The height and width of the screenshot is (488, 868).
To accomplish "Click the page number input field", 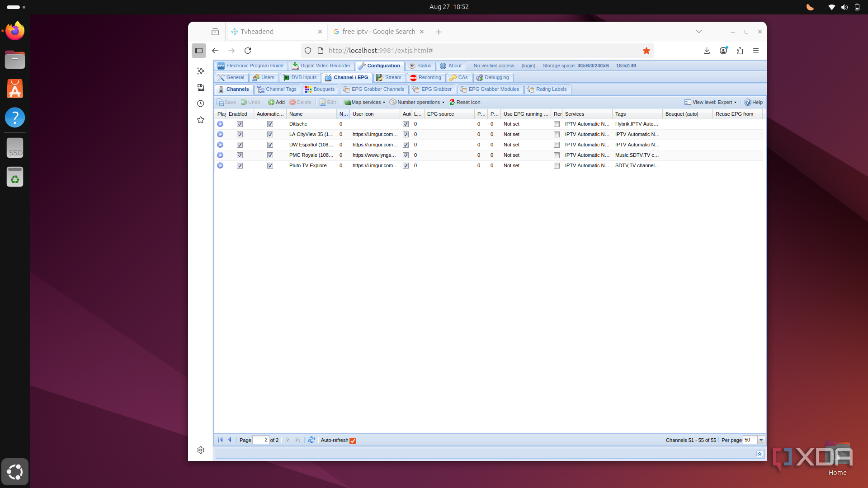I will click(260, 440).
